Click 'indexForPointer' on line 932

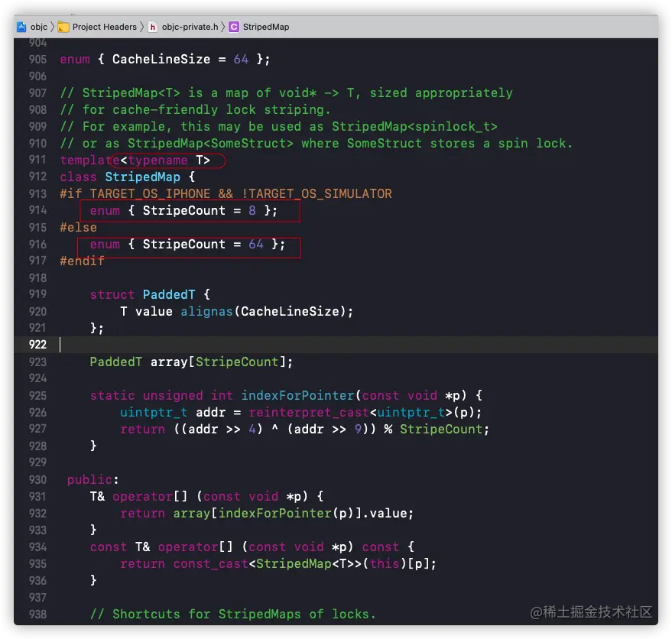[274, 514]
